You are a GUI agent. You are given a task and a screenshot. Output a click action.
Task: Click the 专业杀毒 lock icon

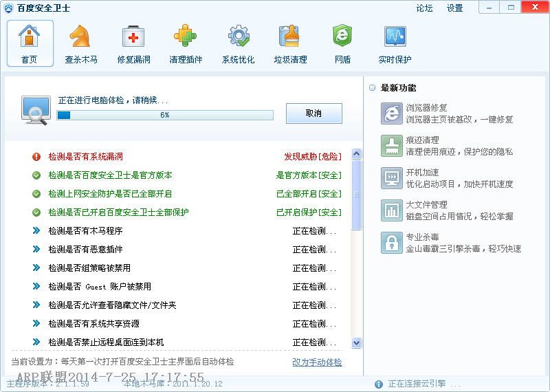click(x=391, y=243)
